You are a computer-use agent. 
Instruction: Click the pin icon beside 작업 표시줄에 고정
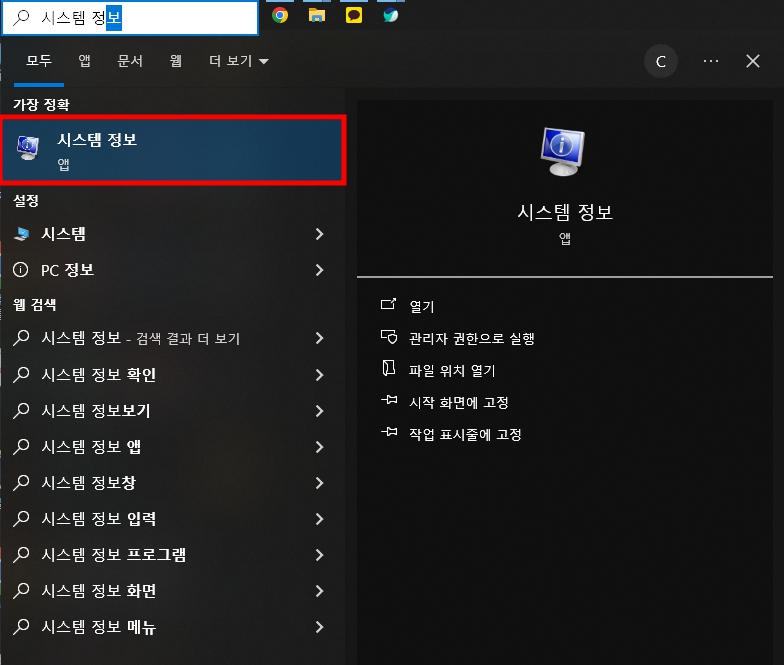(x=389, y=432)
